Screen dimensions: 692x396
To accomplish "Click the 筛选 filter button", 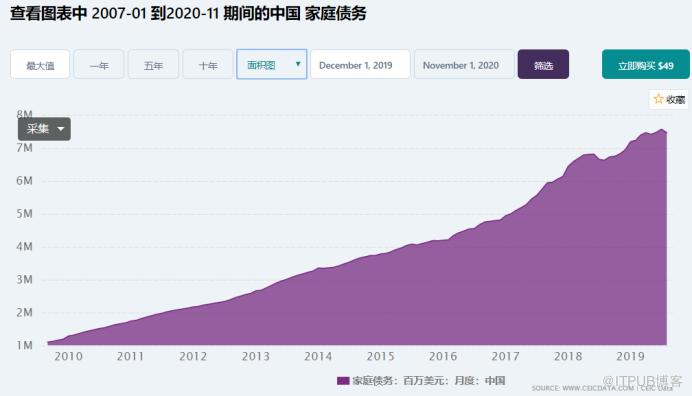I will 543,64.
